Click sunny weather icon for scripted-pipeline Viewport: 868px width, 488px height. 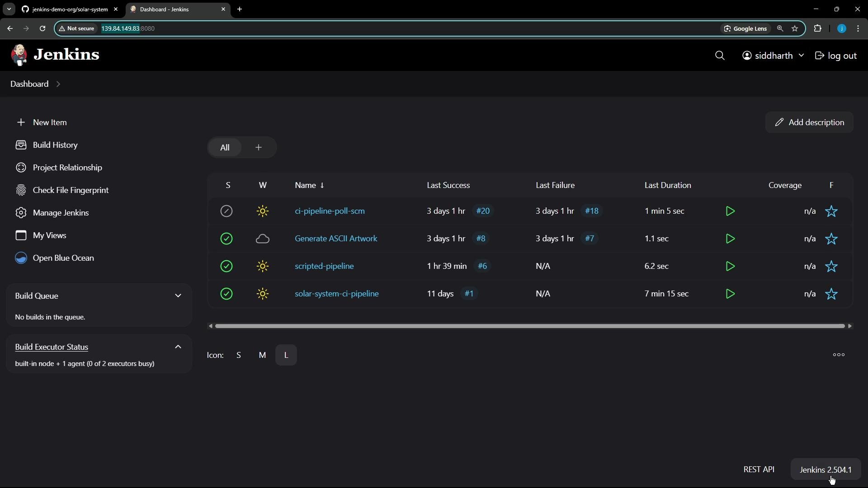click(x=263, y=266)
